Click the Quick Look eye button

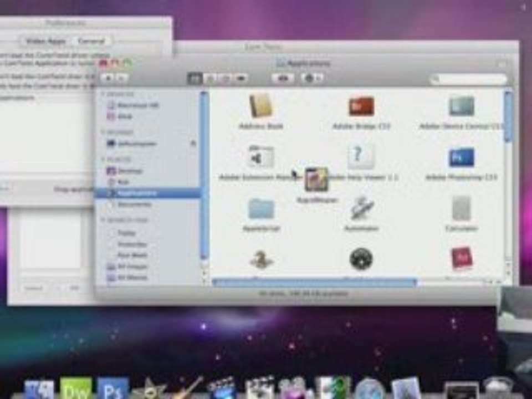[x=283, y=78]
